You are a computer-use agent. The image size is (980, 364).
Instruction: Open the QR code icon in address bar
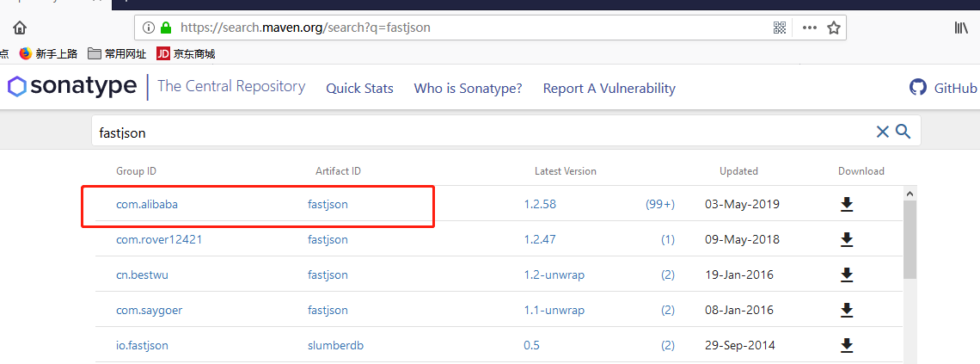pyautogui.click(x=780, y=28)
